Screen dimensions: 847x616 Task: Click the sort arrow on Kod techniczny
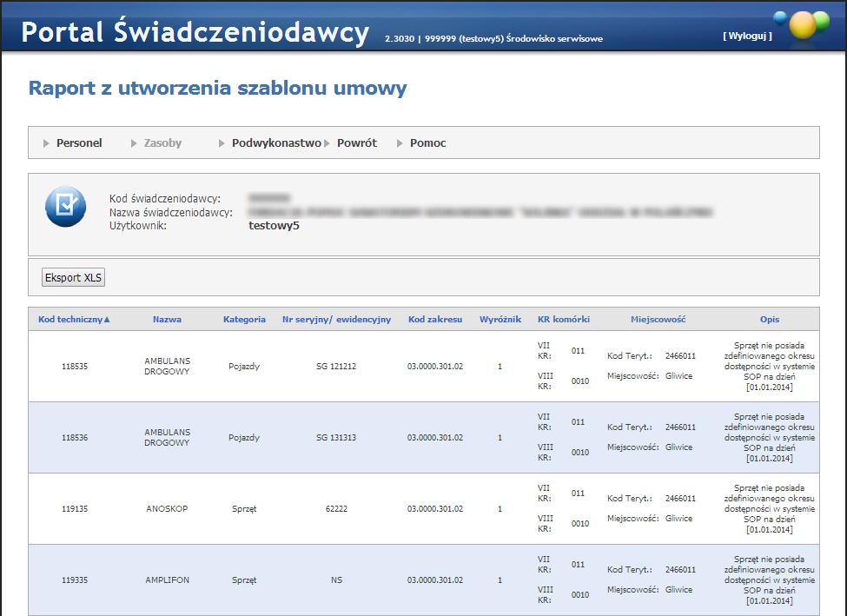click(107, 320)
